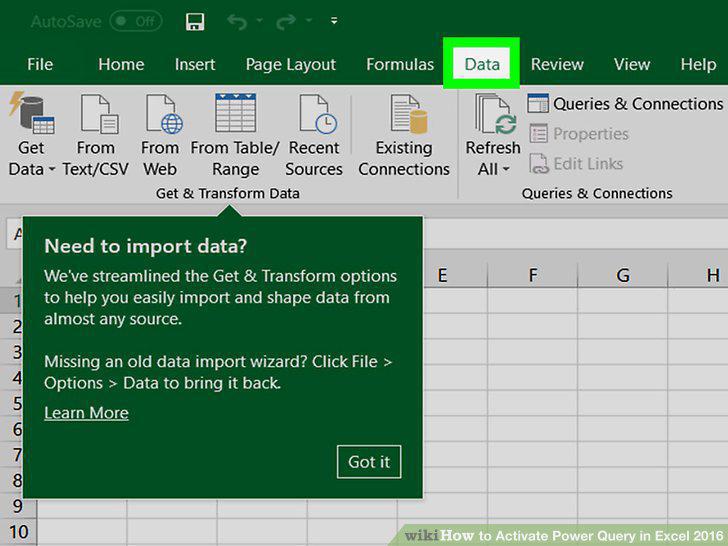Dismiss the tip with Got it

[369, 462]
